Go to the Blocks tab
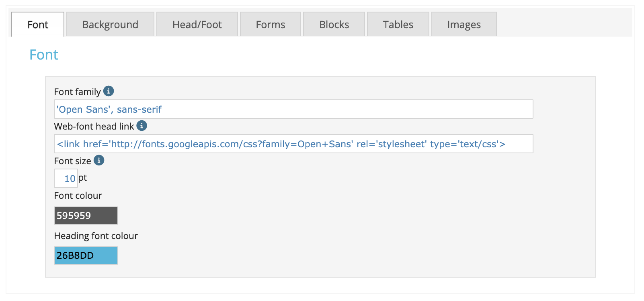 click(334, 24)
